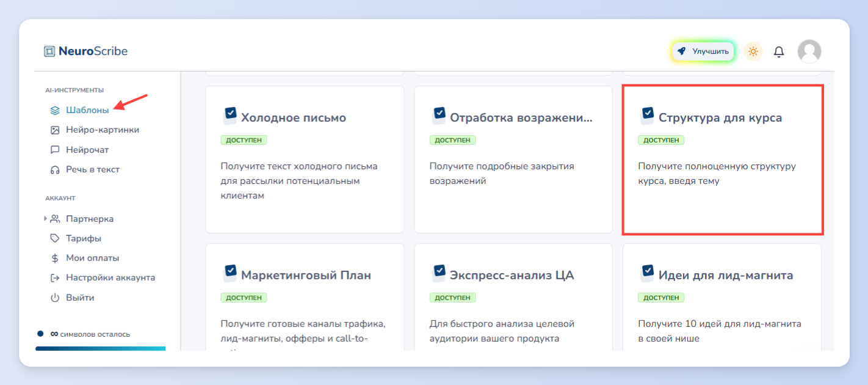
Task: Click the checkmark icon on Отработка возражений card
Action: tap(438, 115)
